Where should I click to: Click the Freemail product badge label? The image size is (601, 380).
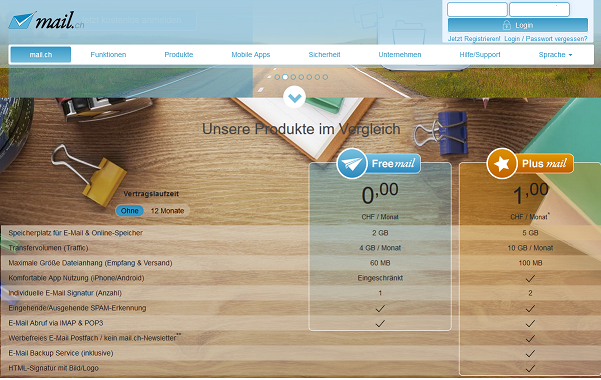coord(393,164)
